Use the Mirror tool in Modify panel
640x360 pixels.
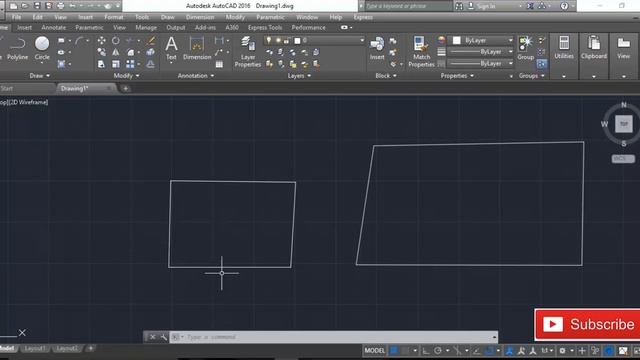pos(116,52)
